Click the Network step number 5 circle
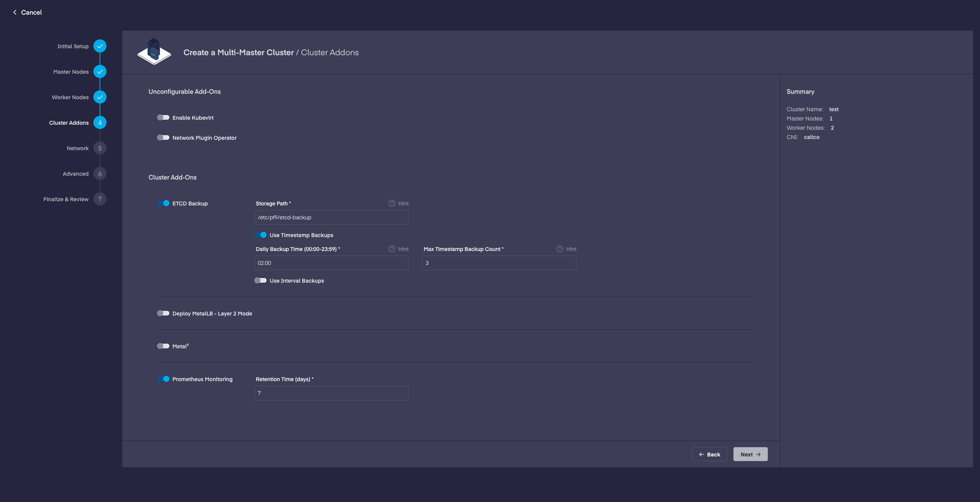The height and width of the screenshot is (502, 980). [x=100, y=148]
